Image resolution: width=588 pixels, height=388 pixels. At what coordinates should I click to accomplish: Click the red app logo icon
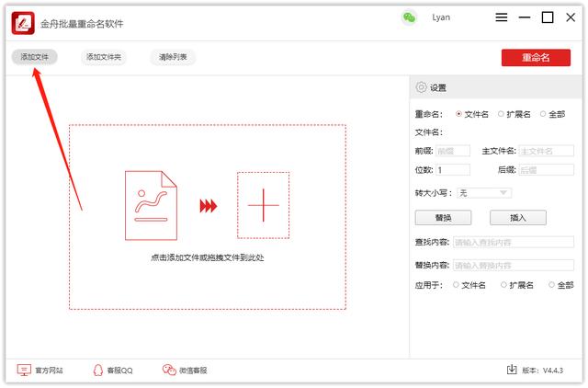point(23,23)
